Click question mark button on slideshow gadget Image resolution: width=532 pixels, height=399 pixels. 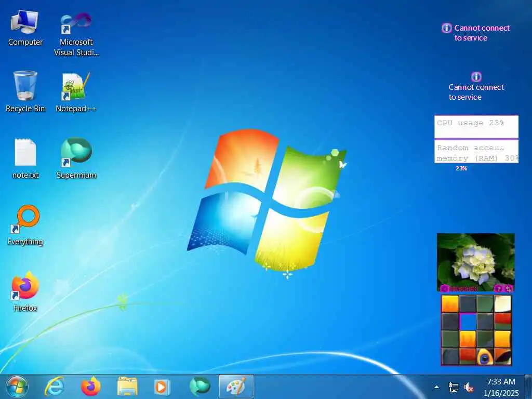pos(498,289)
